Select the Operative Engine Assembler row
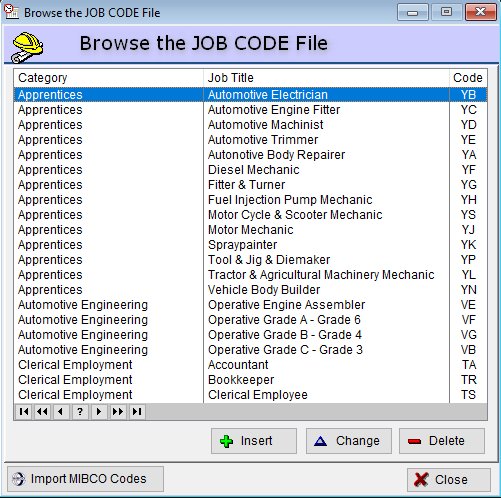 pyautogui.click(x=250, y=305)
